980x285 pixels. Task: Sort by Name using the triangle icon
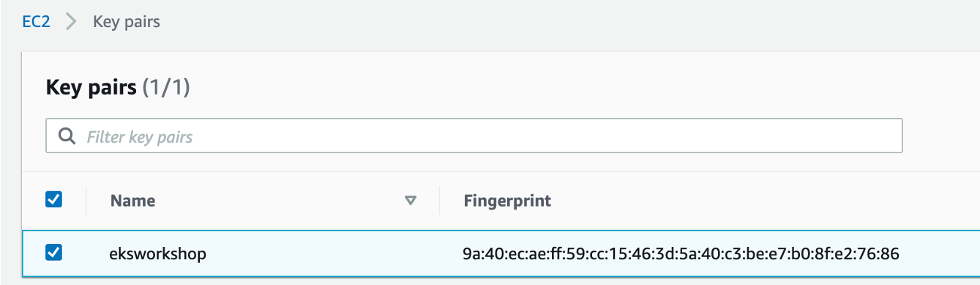click(411, 200)
